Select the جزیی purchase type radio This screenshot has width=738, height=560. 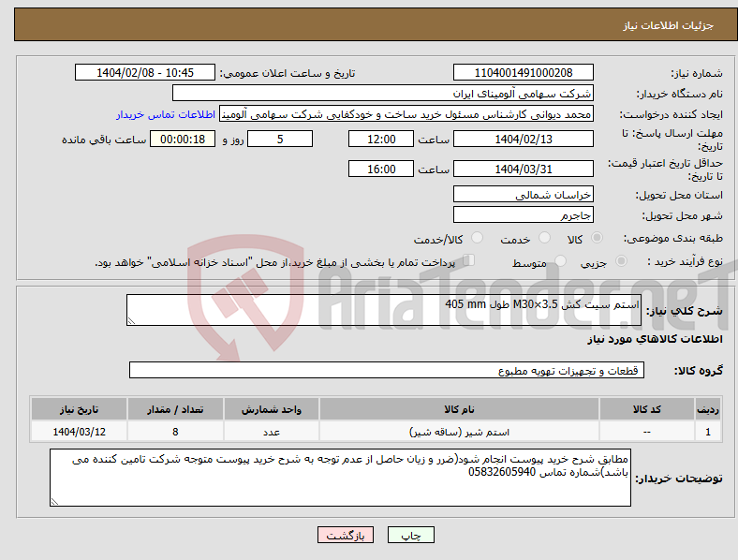[x=621, y=260]
